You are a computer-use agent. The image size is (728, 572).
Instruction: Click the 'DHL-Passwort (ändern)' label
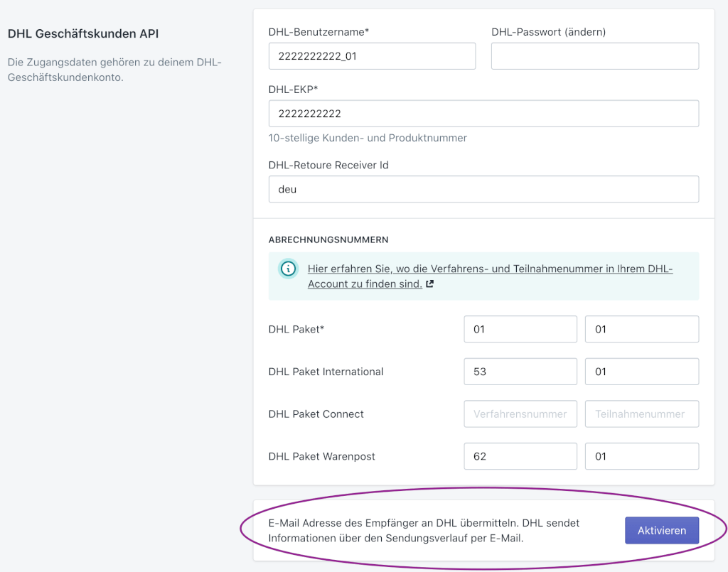click(x=548, y=32)
